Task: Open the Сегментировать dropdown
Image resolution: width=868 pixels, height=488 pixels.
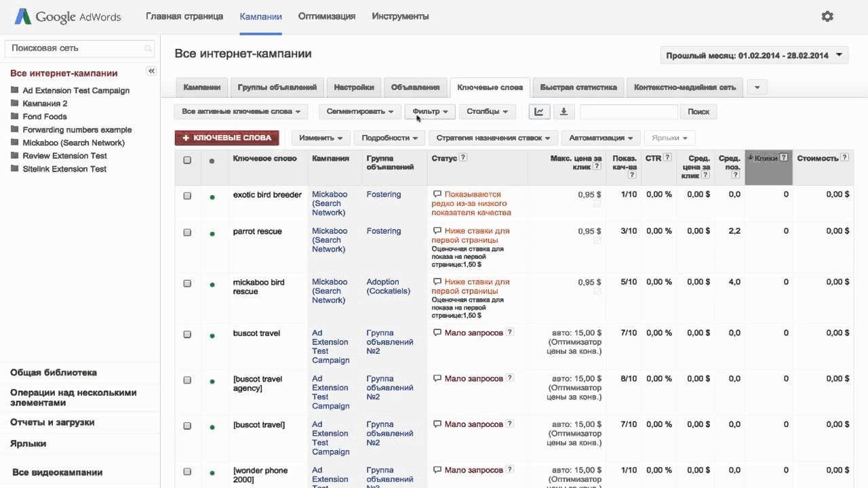Action: [359, 112]
